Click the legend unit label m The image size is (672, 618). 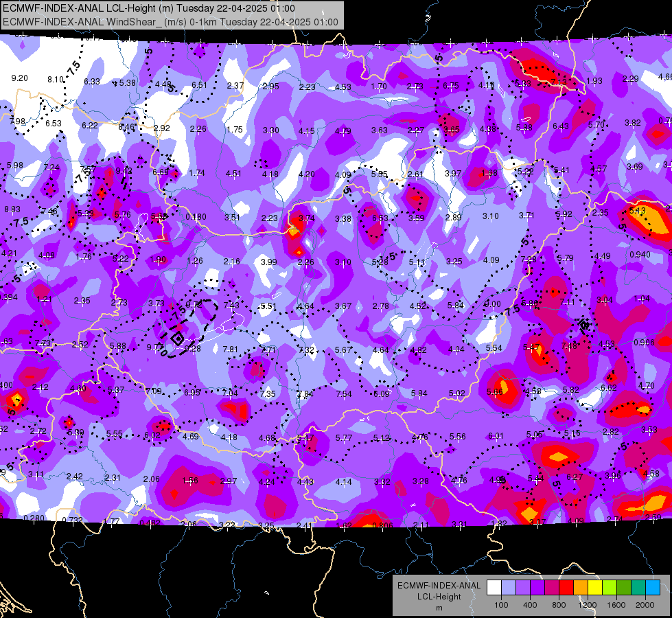click(x=439, y=608)
